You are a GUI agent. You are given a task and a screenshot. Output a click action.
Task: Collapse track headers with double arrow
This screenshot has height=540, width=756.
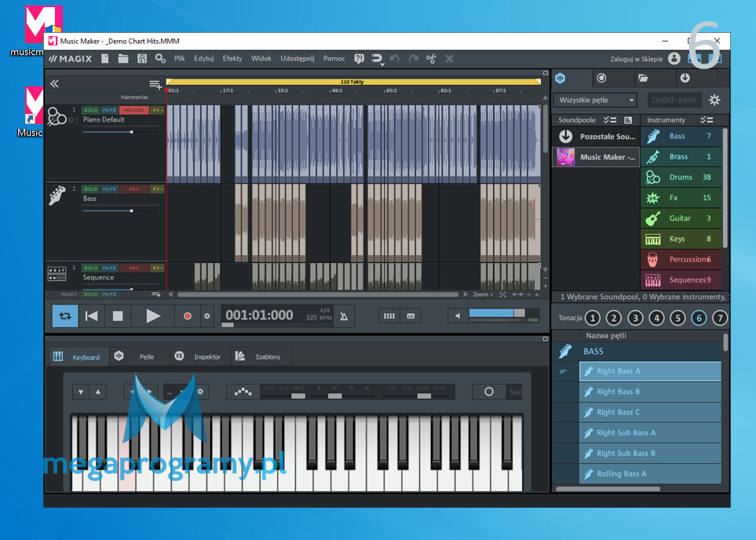coord(54,84)
